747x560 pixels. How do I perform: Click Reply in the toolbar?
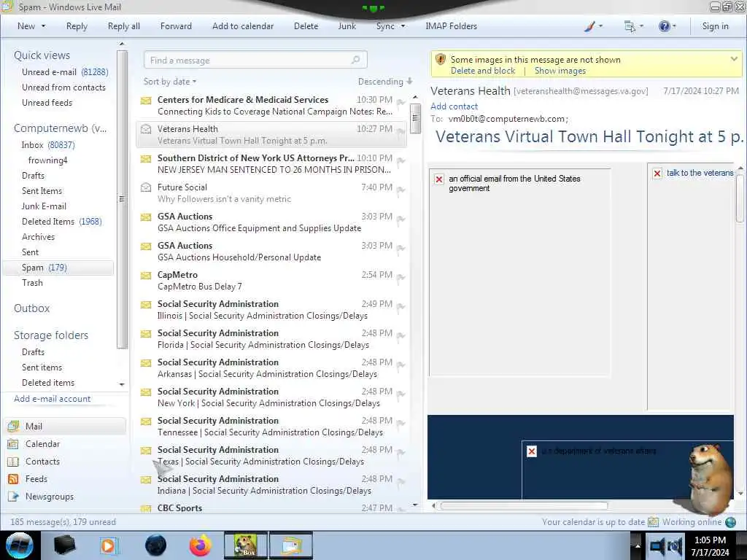click(x=77, y=26)
